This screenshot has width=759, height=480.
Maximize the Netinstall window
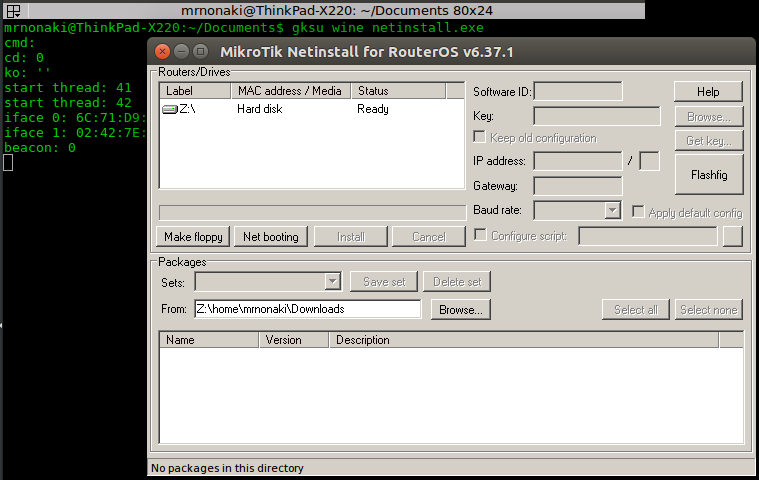[x=200, y=51]
